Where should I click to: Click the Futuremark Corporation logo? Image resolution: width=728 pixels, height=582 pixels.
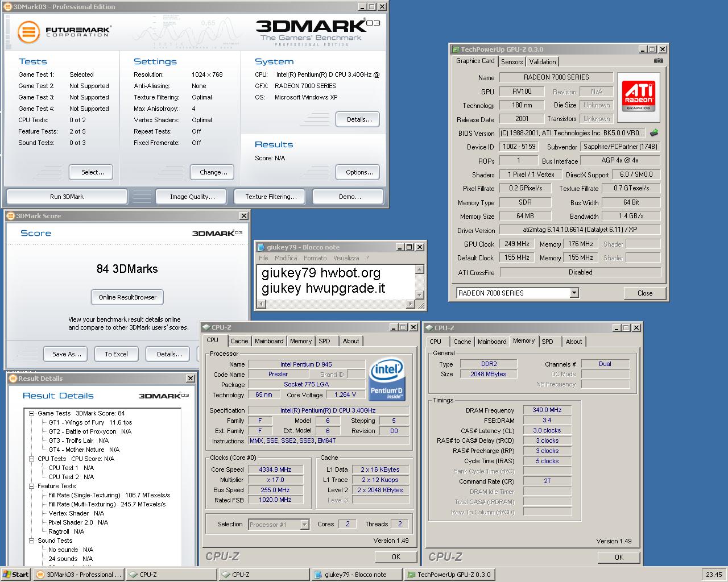pyautogui.click(x=64, y=31)
